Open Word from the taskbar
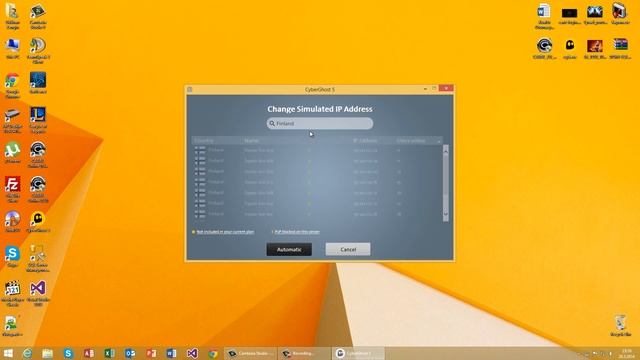 click(x=171, y=353)
